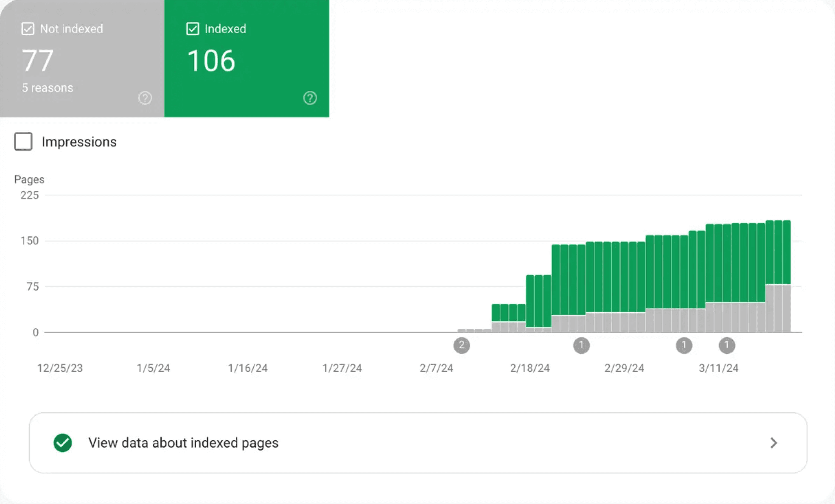Click annotation marker 1 just above 3/11/24
This screenshot has height=504, width=835.
coord(726,345)
